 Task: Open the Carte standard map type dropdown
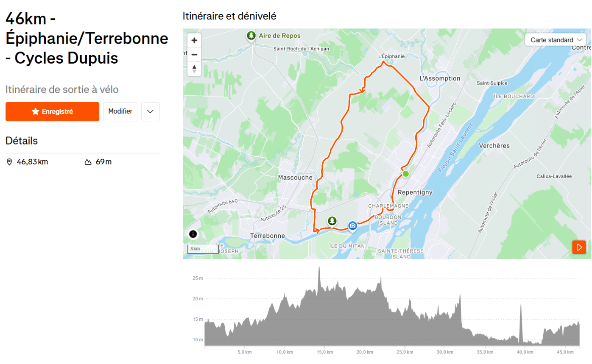pos(556,39)
